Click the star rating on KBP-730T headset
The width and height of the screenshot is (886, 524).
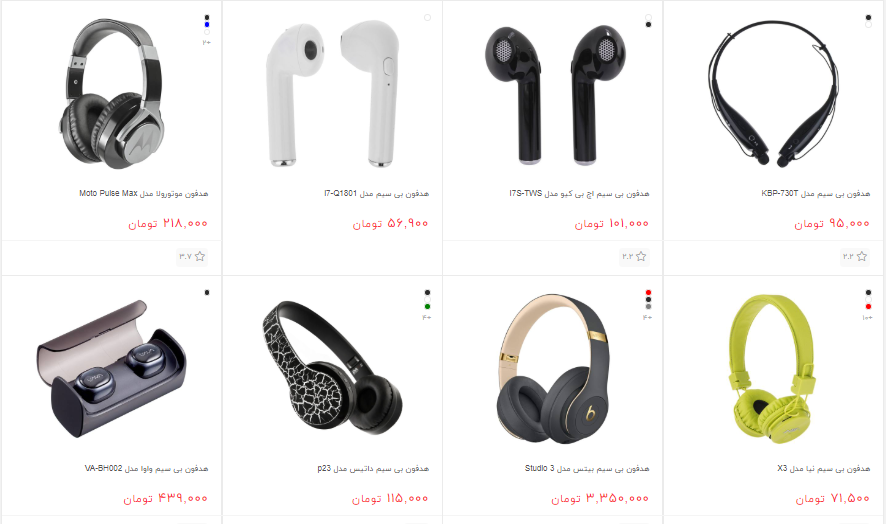tap(855, 257)
